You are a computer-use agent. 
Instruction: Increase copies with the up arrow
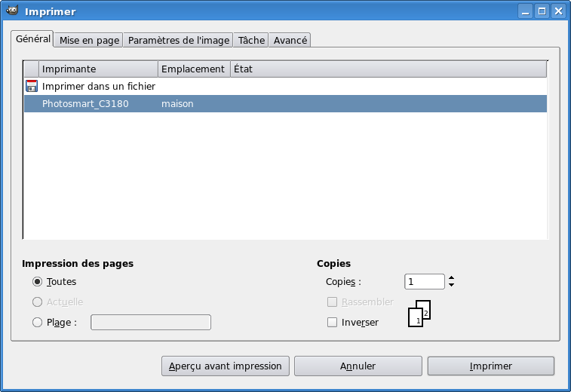(451, 278)
